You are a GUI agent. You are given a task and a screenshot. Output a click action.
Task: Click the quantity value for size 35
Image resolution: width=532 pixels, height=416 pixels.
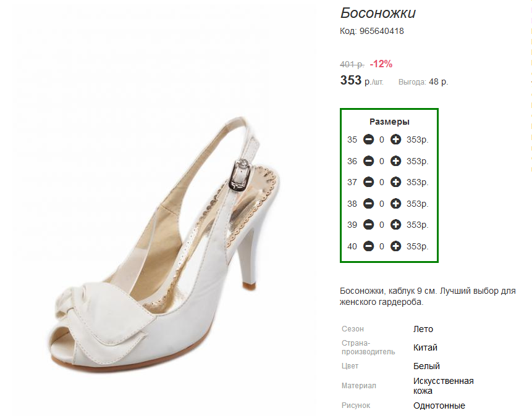tap(382, 139)
